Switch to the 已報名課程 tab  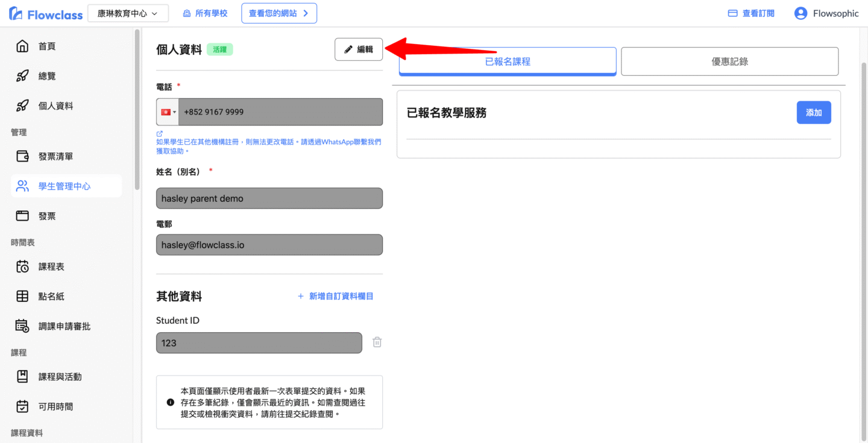508,61
